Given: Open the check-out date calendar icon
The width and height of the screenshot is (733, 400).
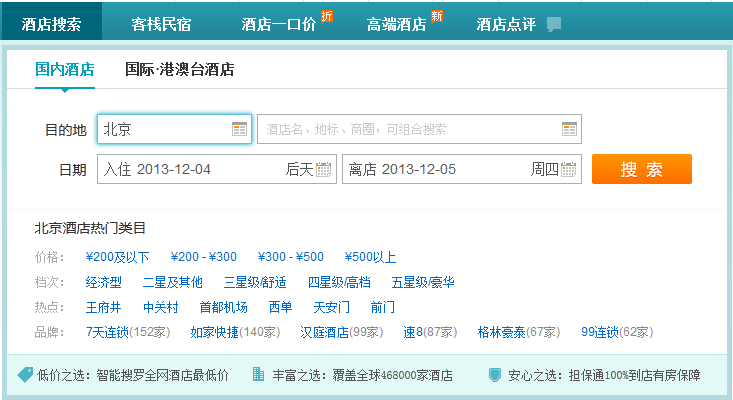Looking at the screenshot, I should (x=569, y=170).
